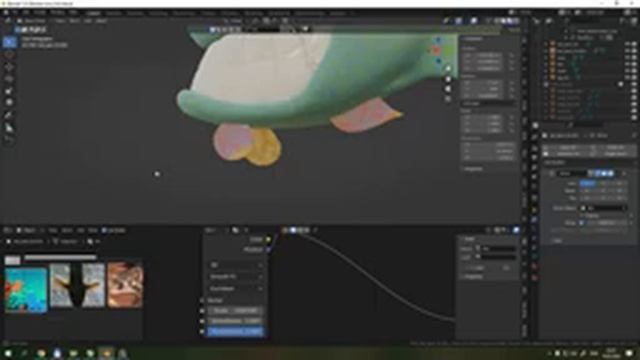This screenshot has height=360, width=640.
Task: Adjust the Smoothness slider on Voronoi node
Action: [236, 321]
